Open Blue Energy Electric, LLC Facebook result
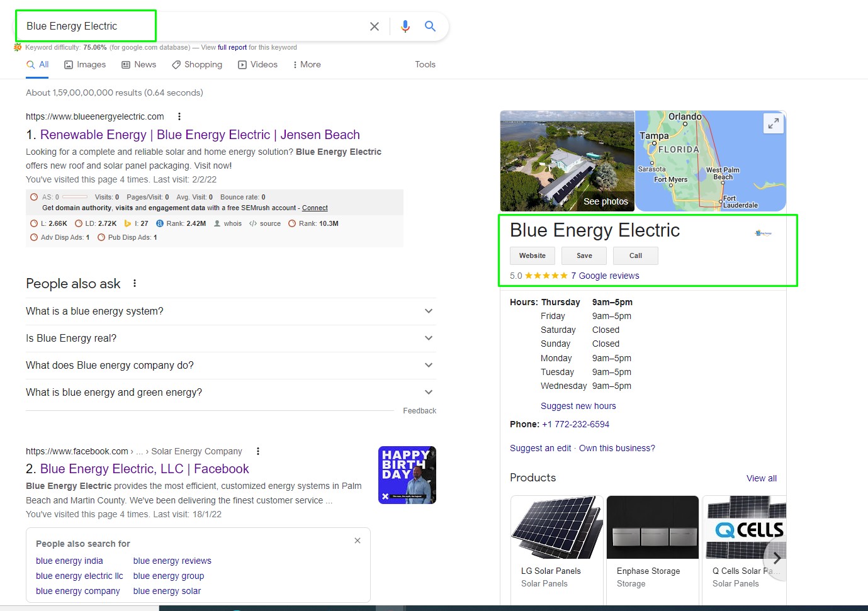 (x=145, y=469)
